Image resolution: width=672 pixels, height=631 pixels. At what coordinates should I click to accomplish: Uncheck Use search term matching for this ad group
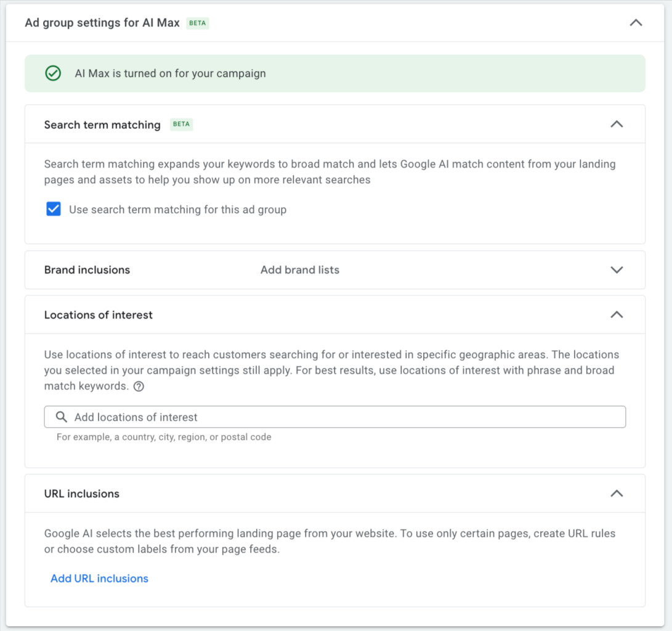54,209
